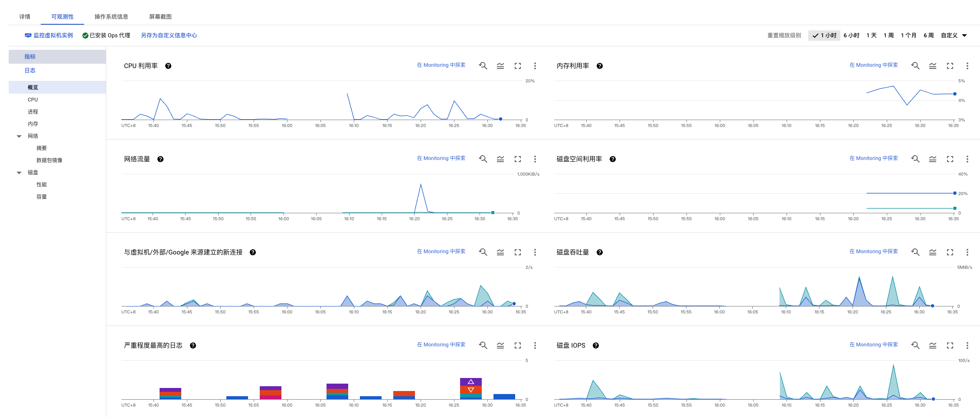This screenshot has height=417, width=980.
Task: Expand the 磁盘 IOPS chart to fullscreen
Action: point(950,345)
